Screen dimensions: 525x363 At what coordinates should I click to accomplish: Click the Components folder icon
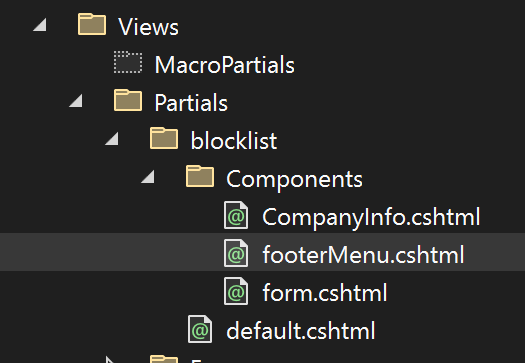pyautogui.click(x=200, y=176)
